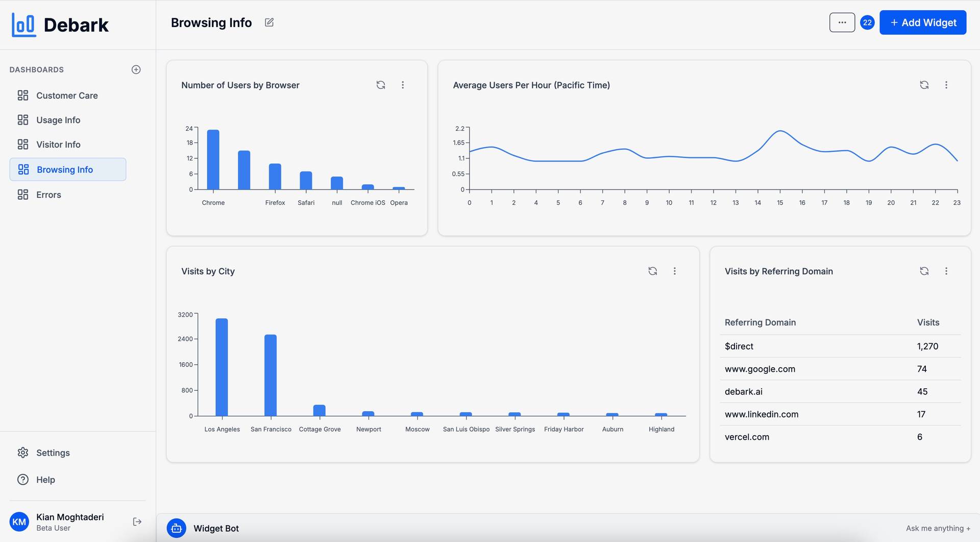The image size is (980, 542).
Task: Click the Add Widget button
Action: pos(922,22)
